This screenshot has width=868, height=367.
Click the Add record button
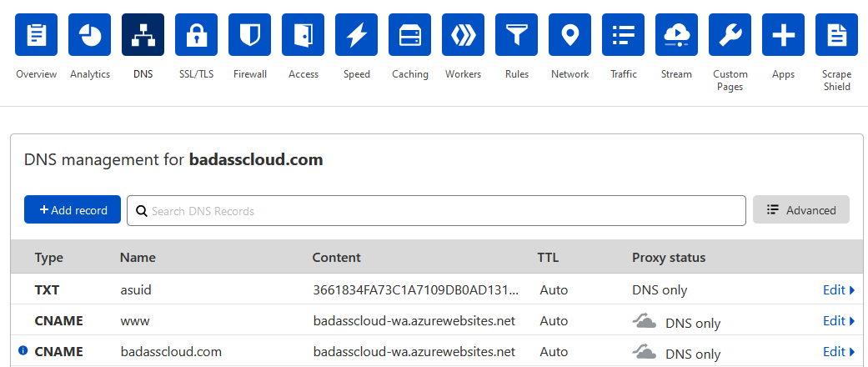tap(73, 210)
